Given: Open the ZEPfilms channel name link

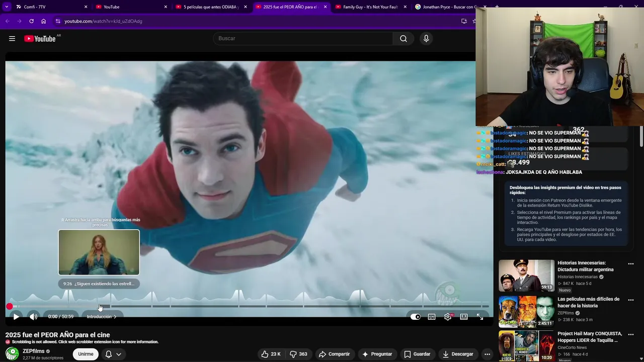Looking at the screenshot, I should pos(34,351).
